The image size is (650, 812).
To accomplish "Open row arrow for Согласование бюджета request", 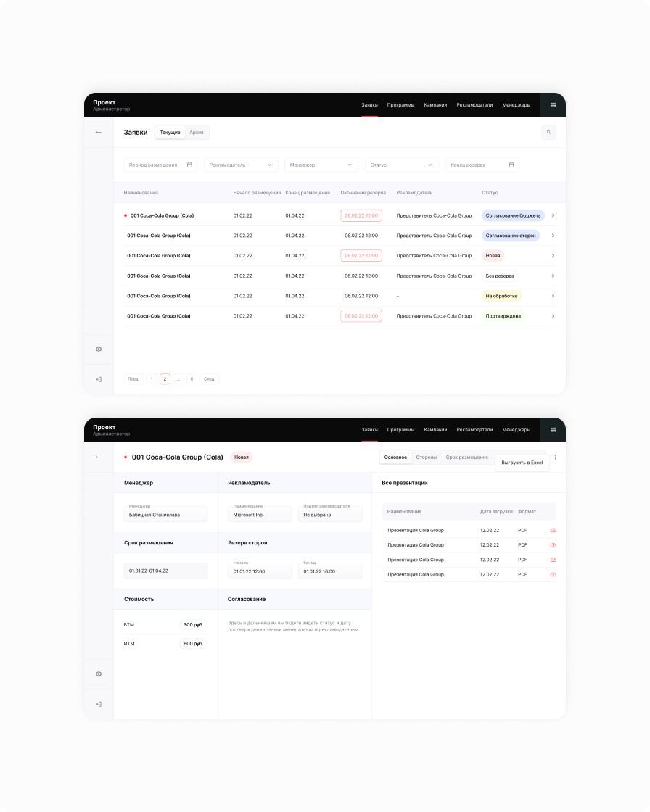I will point(553,215).
